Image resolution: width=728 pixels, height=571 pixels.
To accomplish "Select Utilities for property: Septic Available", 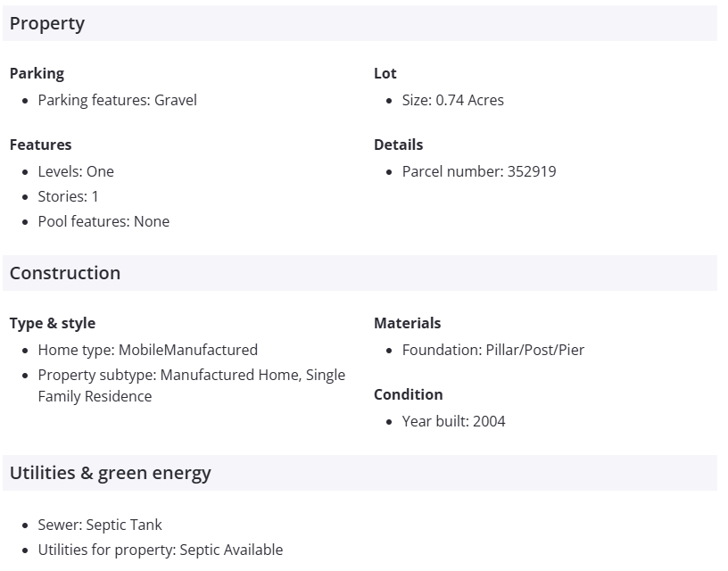I will 160,550.
